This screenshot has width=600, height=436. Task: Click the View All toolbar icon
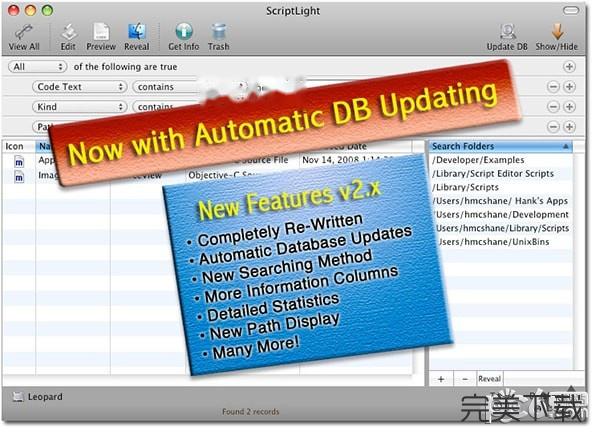tap(24, 37)
